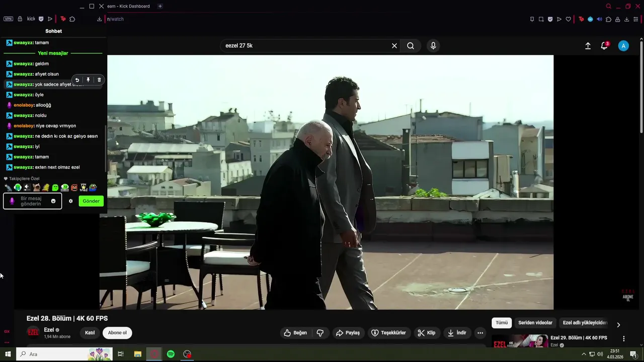This screenshot has height=362, width=644.
Task: Click the Windows taskbar search box
Action: [64, 354]
